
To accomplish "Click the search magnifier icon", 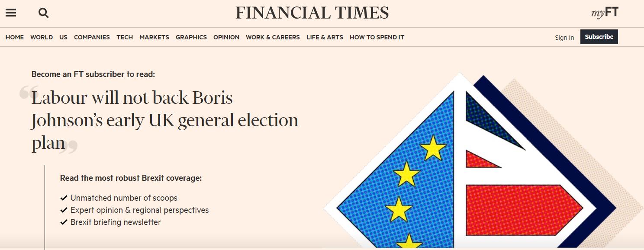I will pos(44,13).
